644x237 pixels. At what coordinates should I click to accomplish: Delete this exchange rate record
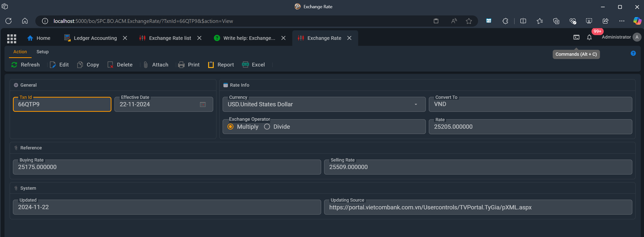tap(120, 65)
